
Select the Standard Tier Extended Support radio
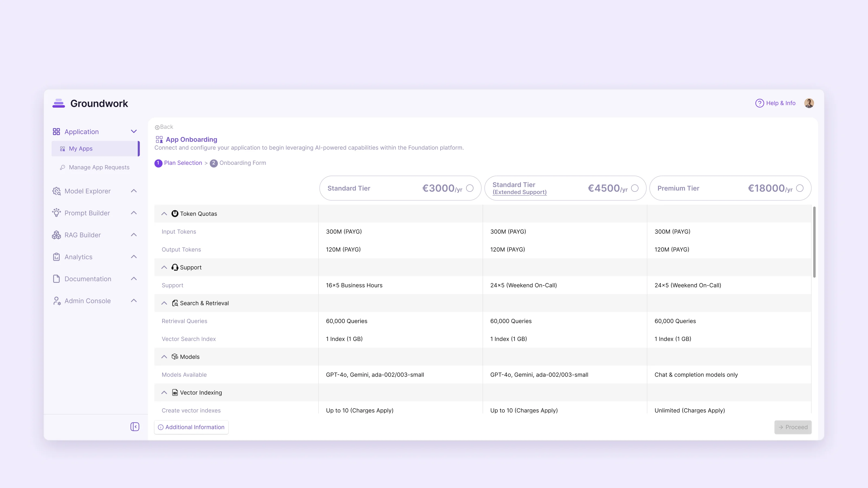[x=635, y=188]
